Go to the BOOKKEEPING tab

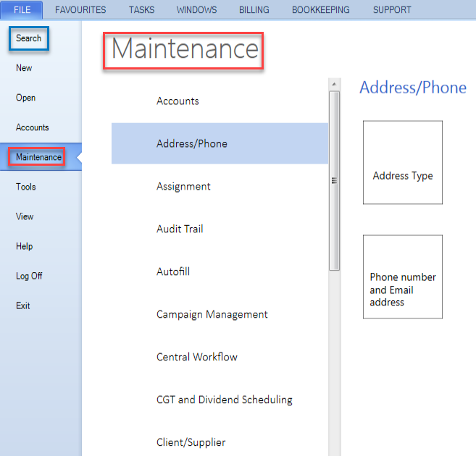320,10
